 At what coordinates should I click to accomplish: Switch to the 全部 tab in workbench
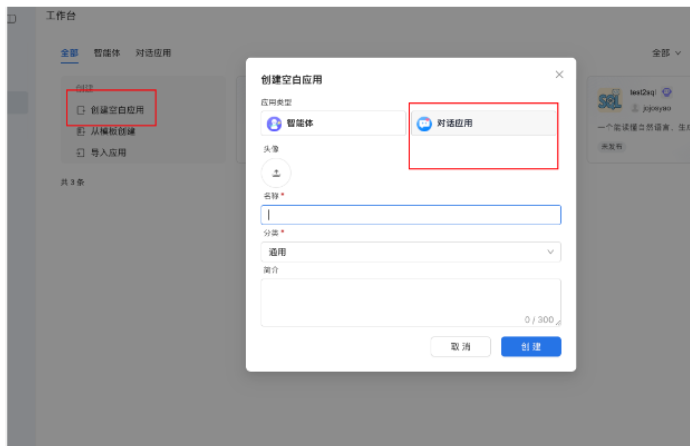click(70, 53)
